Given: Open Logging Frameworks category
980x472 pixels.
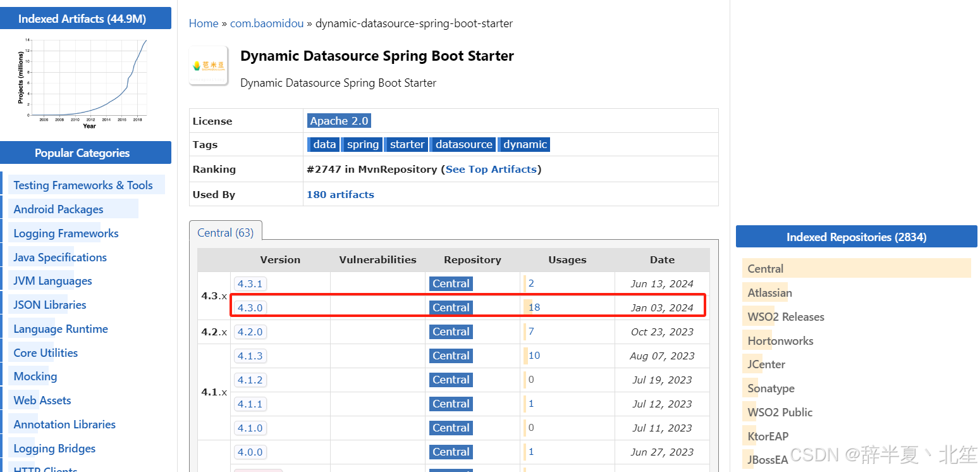Looking at the screenshot, I should (x=66, y=233).
